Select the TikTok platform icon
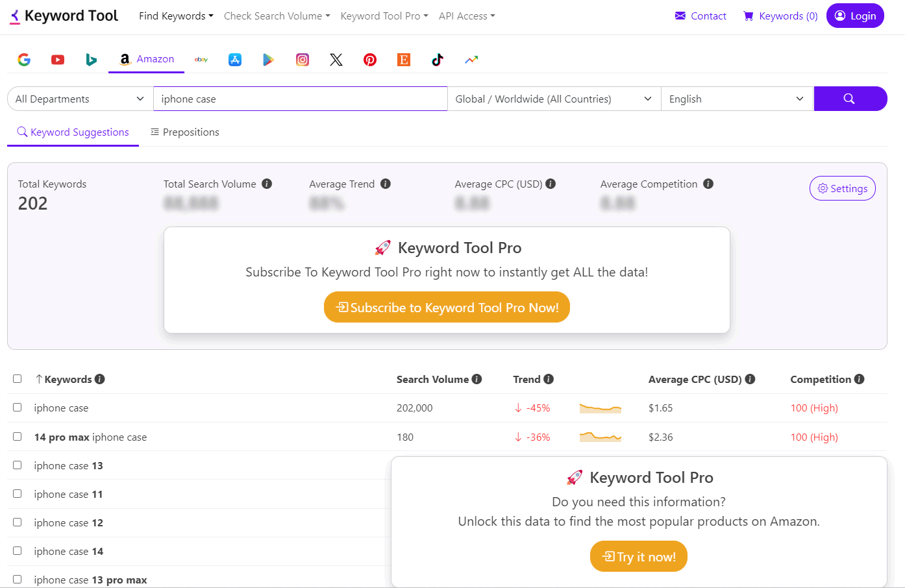The image size is (905, 588). 438,60
